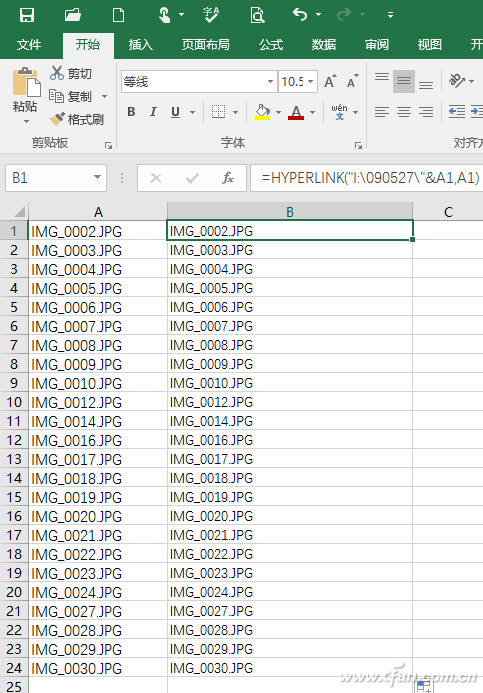Activate the Format Painter brush
Screen dimensions: 483x693
[57, 119]
